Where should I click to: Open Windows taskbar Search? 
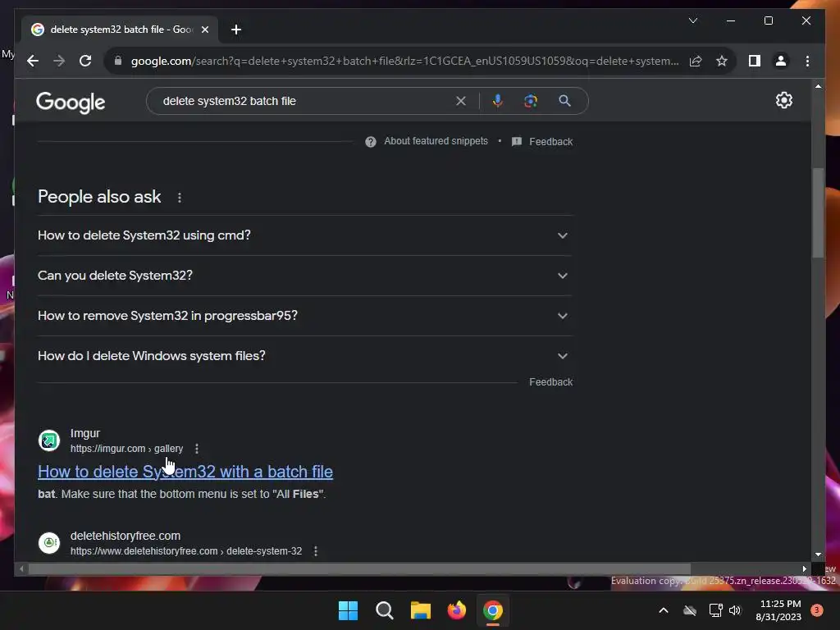(384, 610)
